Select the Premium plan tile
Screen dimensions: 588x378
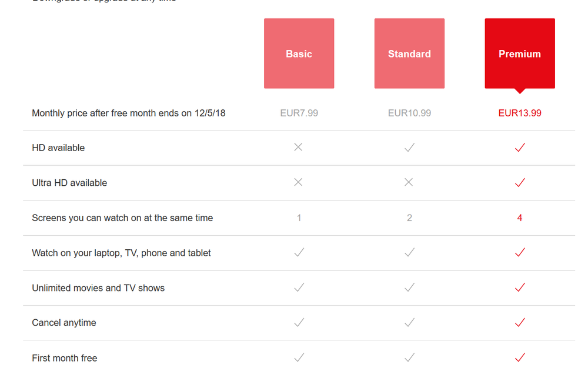pos(519,53)
